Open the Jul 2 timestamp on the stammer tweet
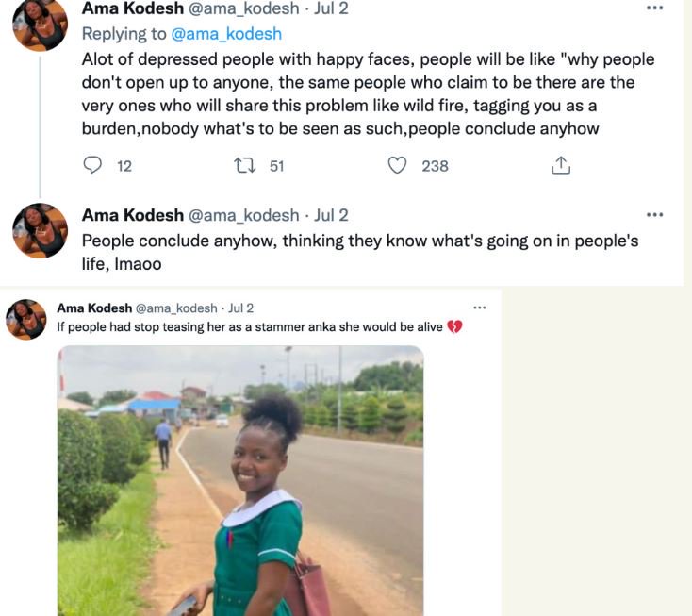The height and width of the screenshot is (616, 692). 240,308
